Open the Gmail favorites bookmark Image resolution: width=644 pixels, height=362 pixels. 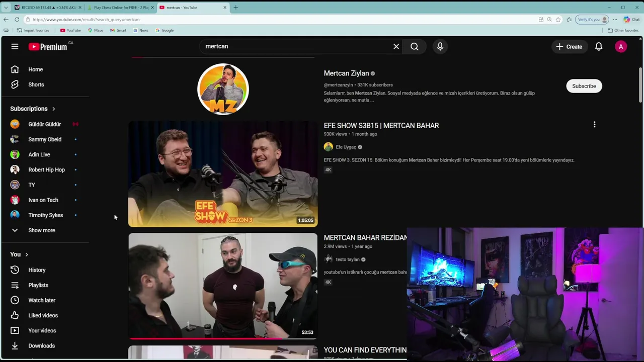[x=118, y=30]
